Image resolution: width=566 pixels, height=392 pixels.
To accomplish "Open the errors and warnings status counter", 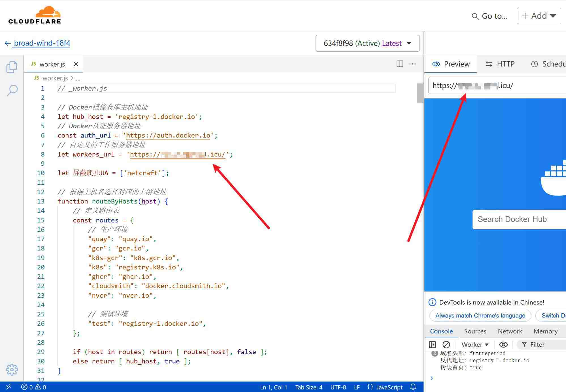I will pyautogui.click(x=34, y=387).
